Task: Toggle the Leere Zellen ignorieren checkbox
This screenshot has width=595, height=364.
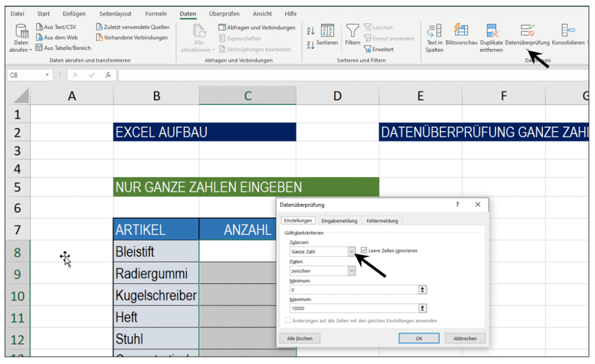Action: (x=364, y=250)
